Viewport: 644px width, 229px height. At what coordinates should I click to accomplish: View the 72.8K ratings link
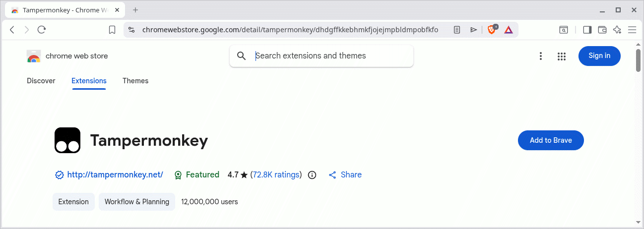click(276, 175)
